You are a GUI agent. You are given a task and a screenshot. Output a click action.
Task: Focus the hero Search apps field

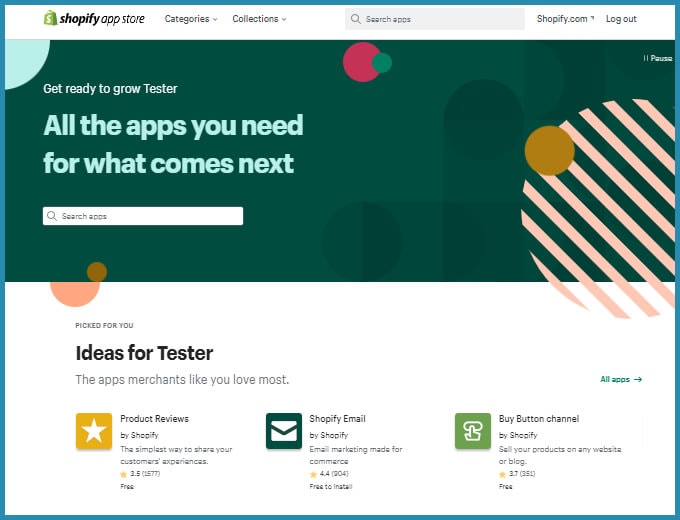[x=150, y=216]
